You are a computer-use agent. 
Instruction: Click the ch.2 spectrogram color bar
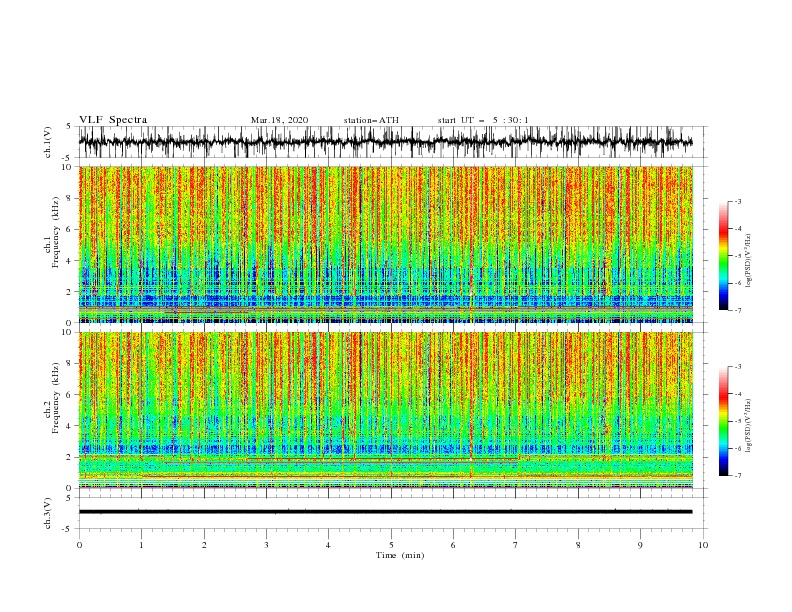pyautogui.click(x=723, y=421)
